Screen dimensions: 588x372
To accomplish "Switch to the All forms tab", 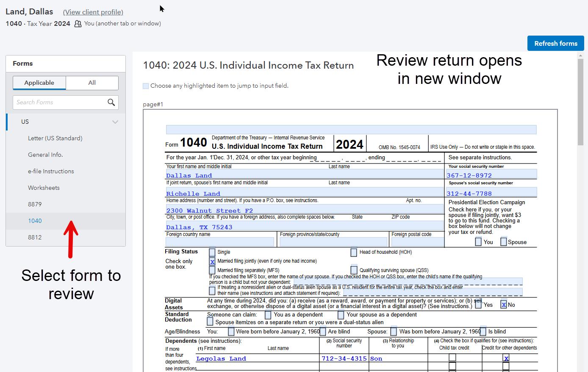I will coord(92,83).
